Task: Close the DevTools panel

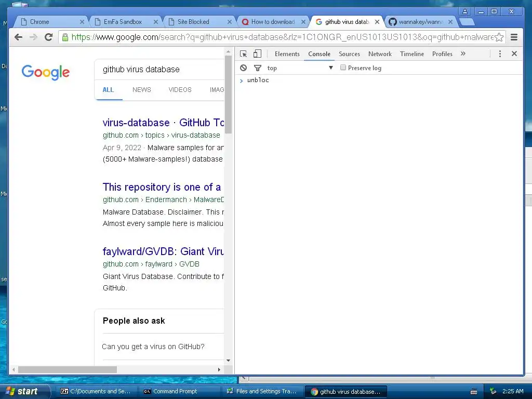Action: pyautogui.click(x=514, y=54)
